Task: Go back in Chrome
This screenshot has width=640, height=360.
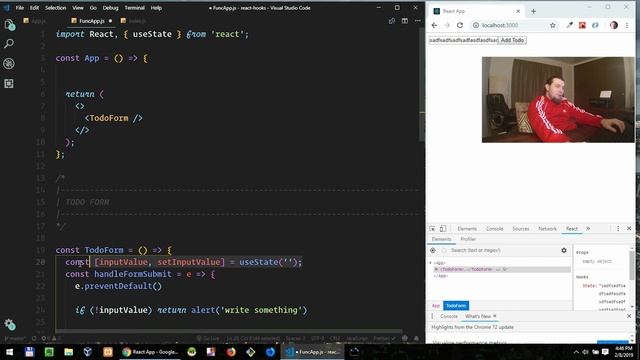Action: pyautogui.click(x=434, y=25)
